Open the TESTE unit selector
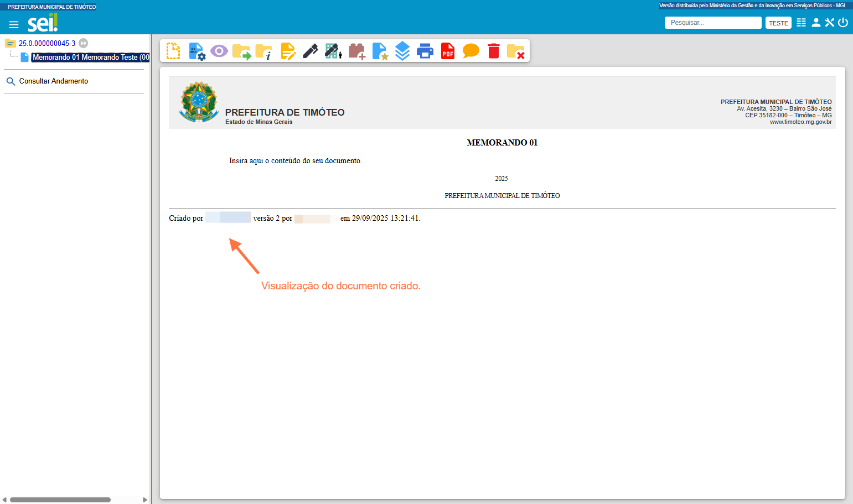Image resolution: width=853 pixels, height=504 pixels. 778,23
